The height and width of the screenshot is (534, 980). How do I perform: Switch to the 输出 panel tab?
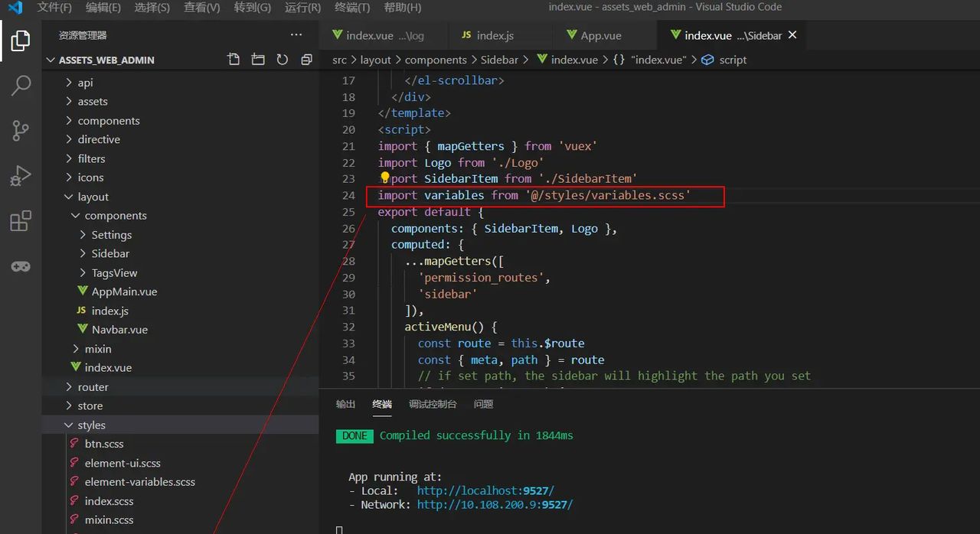[x=345, y=404]
